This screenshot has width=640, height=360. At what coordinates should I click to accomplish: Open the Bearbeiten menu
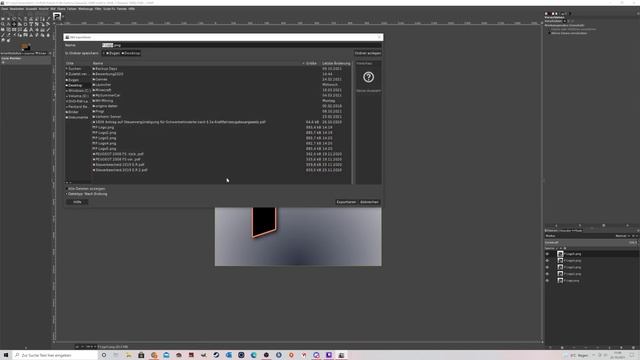[17, 9]
